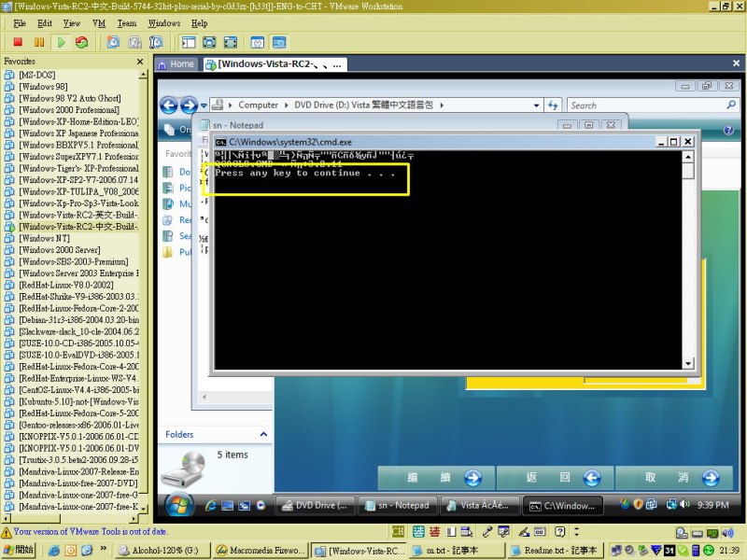This screenshot has width=747, height=560.
Task: Click cmd window scrollbar down arrow
Action: (688, 364)
